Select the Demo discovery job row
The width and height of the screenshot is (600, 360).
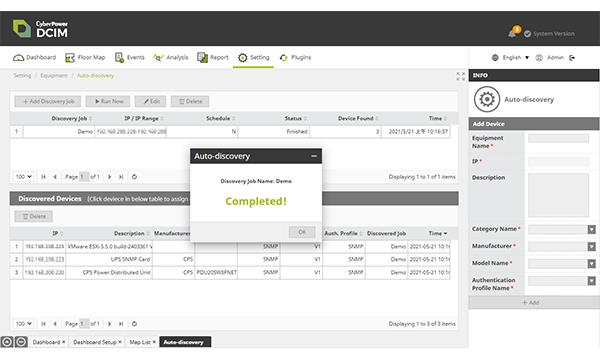click(x=230, y=132)
